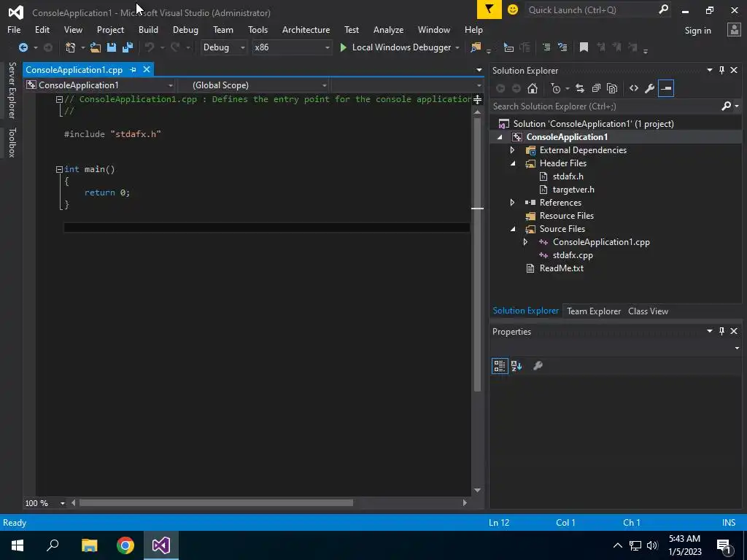Click the Save All icon
Viewport: 747px width, 560px height.
click(128, 47)
